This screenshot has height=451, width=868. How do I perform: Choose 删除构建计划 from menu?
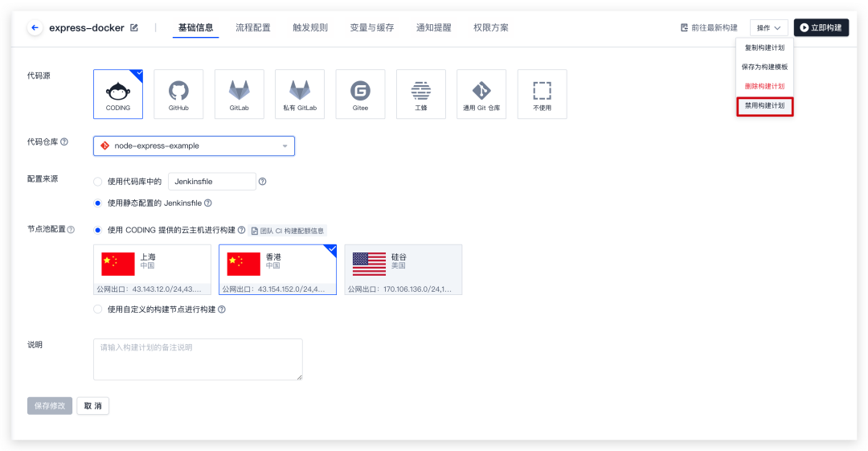tap(764, 87)
